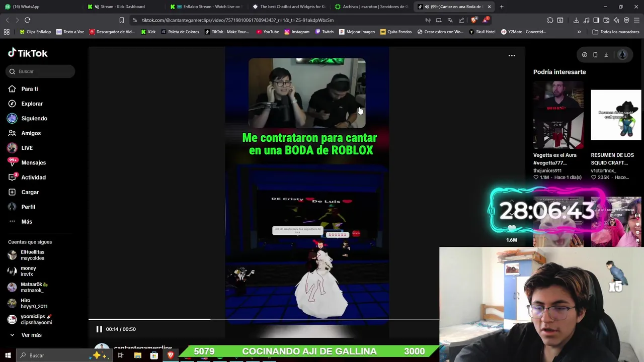The image size is (644, 362).
Task: Focus the TikTok Buscar search field
Action: pos(41,71)
